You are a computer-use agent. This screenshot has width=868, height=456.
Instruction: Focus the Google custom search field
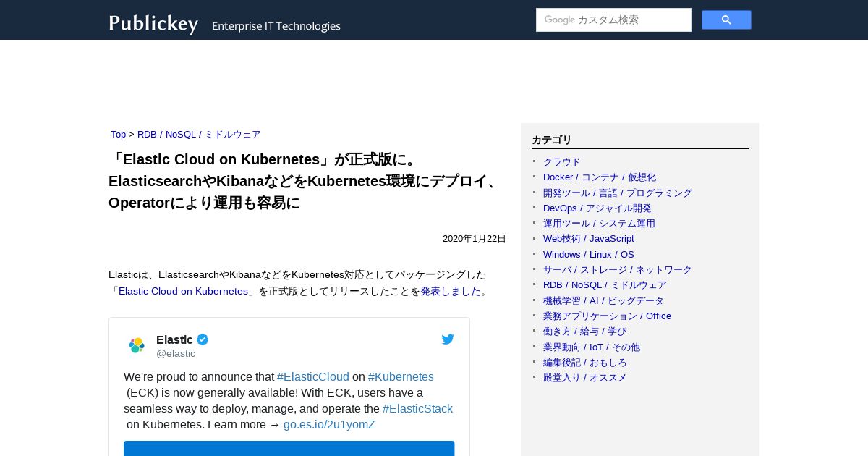[x=613, y=20]
